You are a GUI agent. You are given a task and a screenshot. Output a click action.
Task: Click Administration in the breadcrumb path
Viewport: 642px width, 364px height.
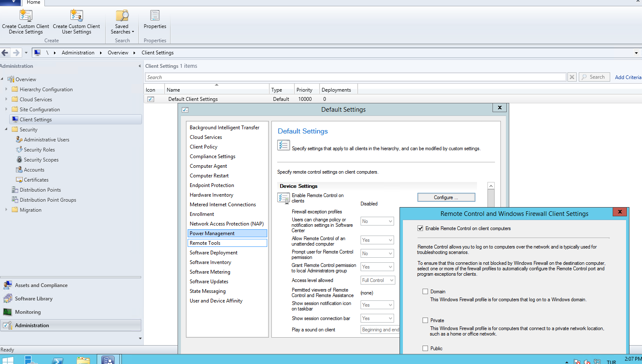pyautogui.click(x=78, y=53)
